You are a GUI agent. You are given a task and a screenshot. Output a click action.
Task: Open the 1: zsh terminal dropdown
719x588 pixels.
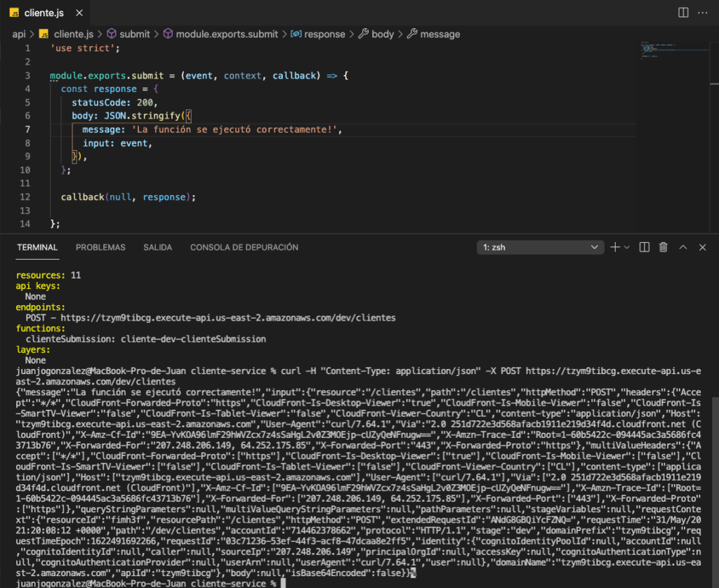tap(540, 248)
